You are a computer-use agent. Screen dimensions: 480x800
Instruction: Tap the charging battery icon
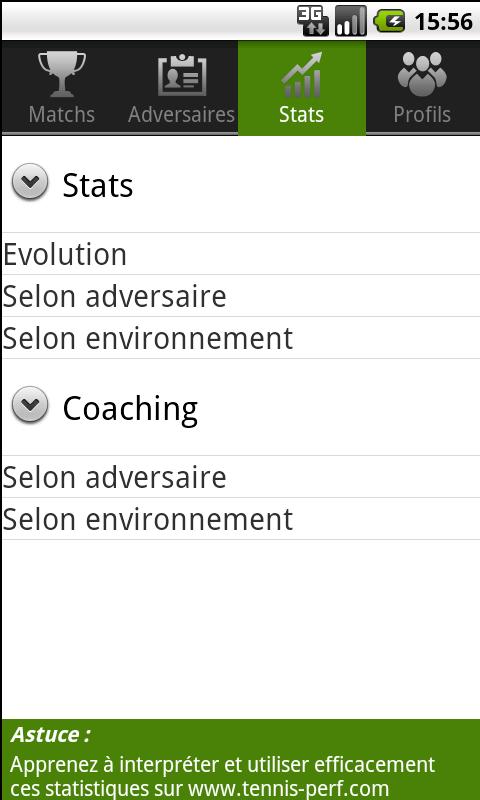389,21
